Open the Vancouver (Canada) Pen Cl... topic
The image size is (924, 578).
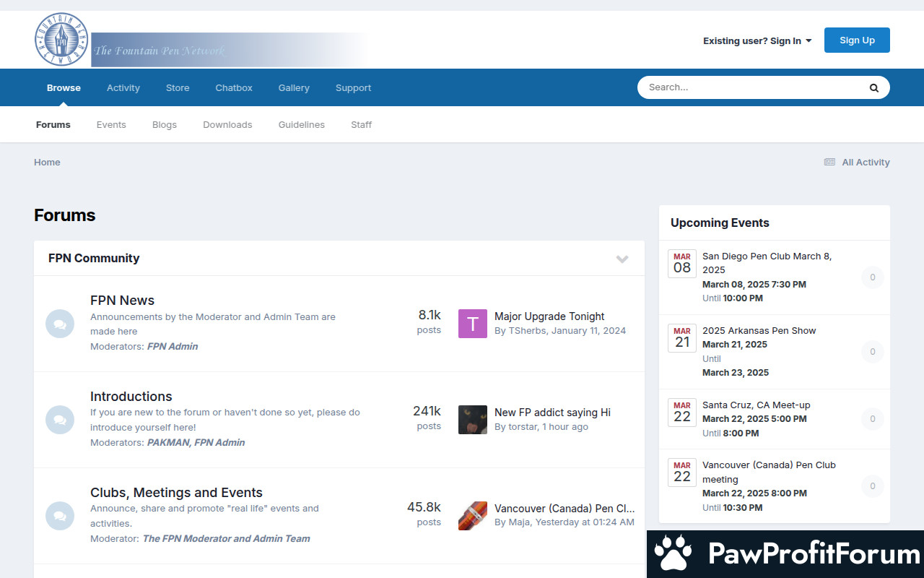pos(565,509)
